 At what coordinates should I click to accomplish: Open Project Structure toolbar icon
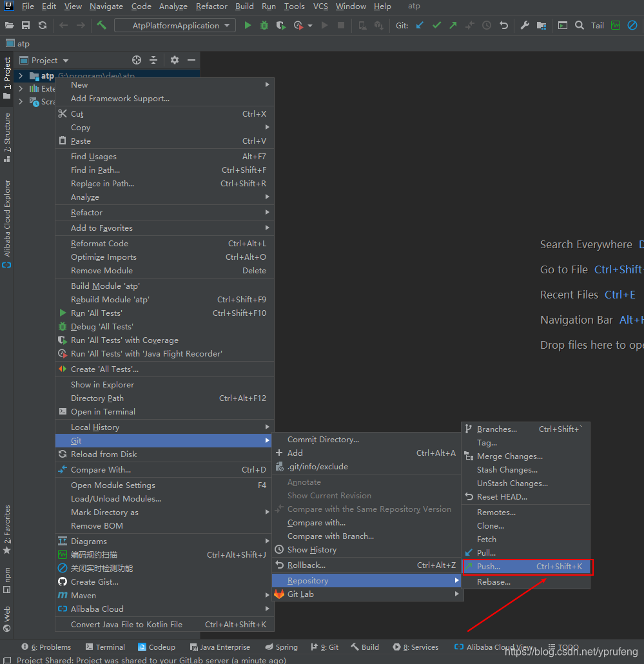[x=541, y=25]
